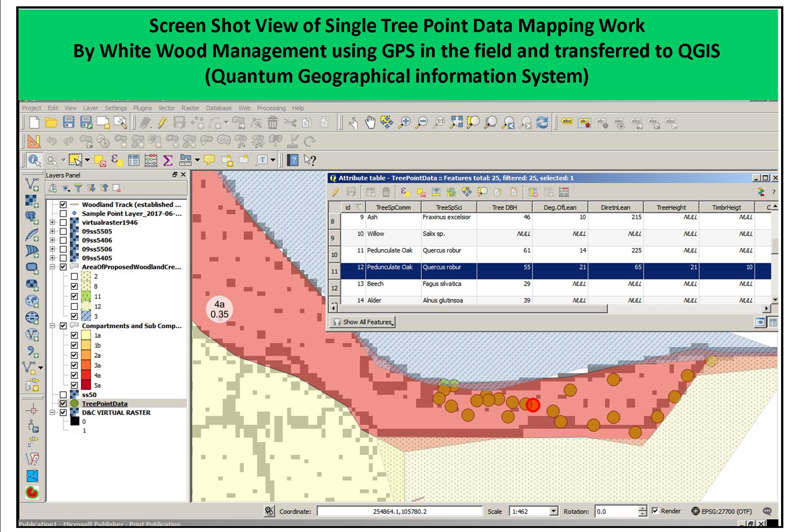Click the Save Project floppy icon
This screenshot has height=532, width=791.
pyautogui.click(x=69, y=122)
